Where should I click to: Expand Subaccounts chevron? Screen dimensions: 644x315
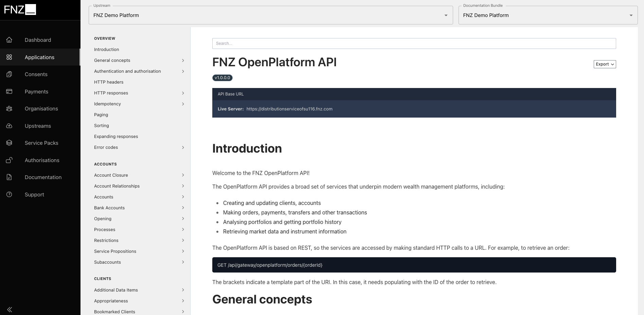pyautogui.click(x=183, y=262)
